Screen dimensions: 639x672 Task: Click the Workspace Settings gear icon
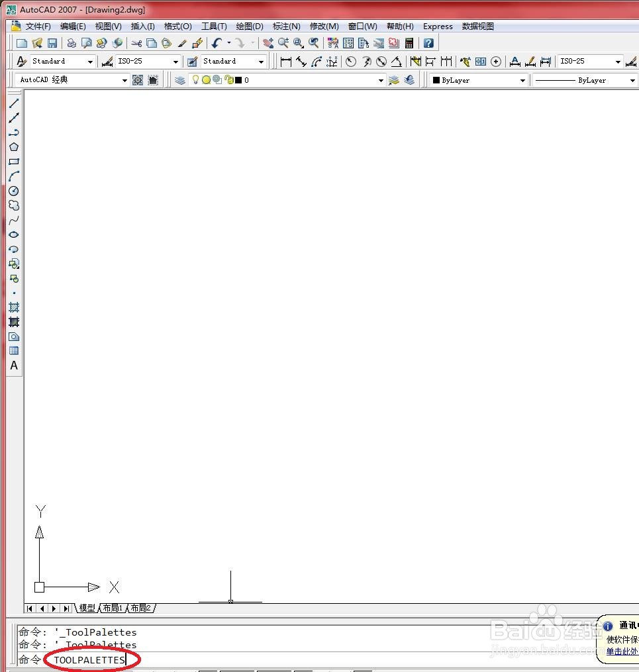pyautogui.click(x=138, y=80)
